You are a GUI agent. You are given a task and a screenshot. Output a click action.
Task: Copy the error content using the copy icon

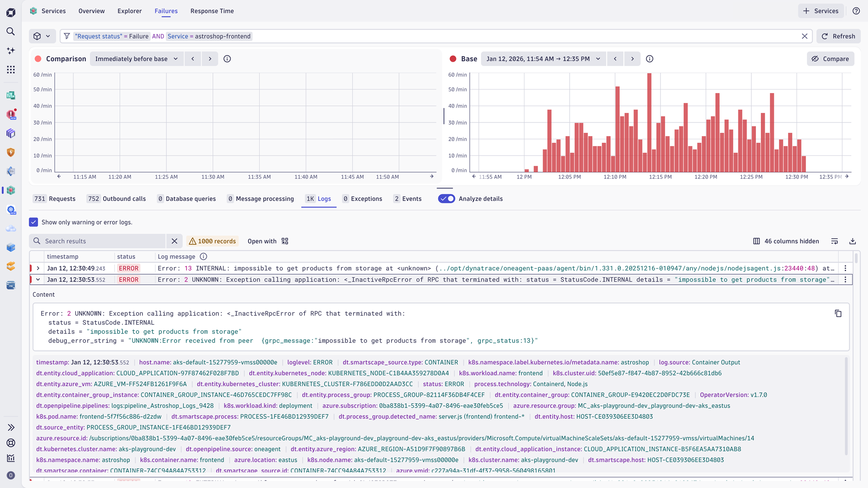pyautogui.click(x=839, y=314)
